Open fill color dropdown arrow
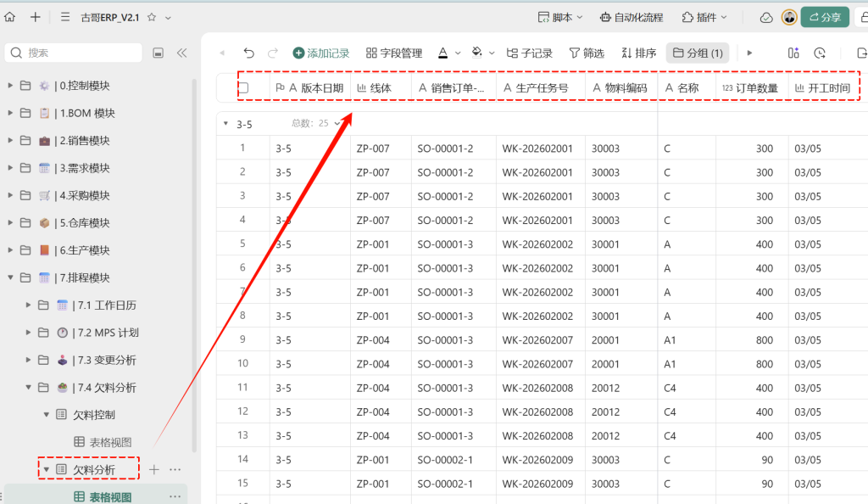This screenshot has width=868, height=504. pyautogui.click(x=492, y=53)
